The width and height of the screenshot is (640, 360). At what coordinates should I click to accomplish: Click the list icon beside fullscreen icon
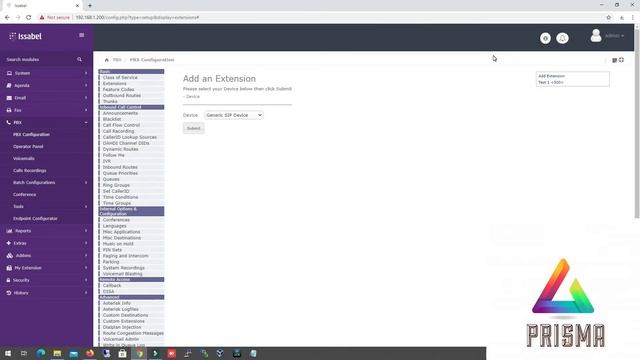tap(614, 60)
